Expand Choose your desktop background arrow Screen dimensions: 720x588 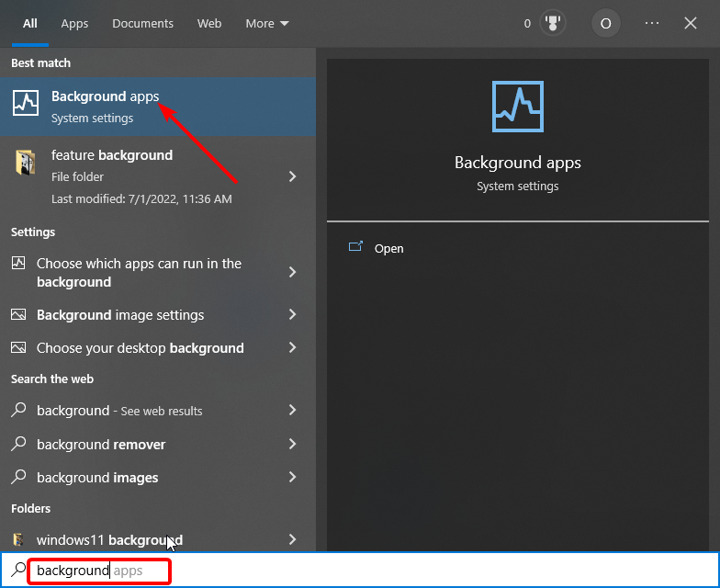(292, 347)
